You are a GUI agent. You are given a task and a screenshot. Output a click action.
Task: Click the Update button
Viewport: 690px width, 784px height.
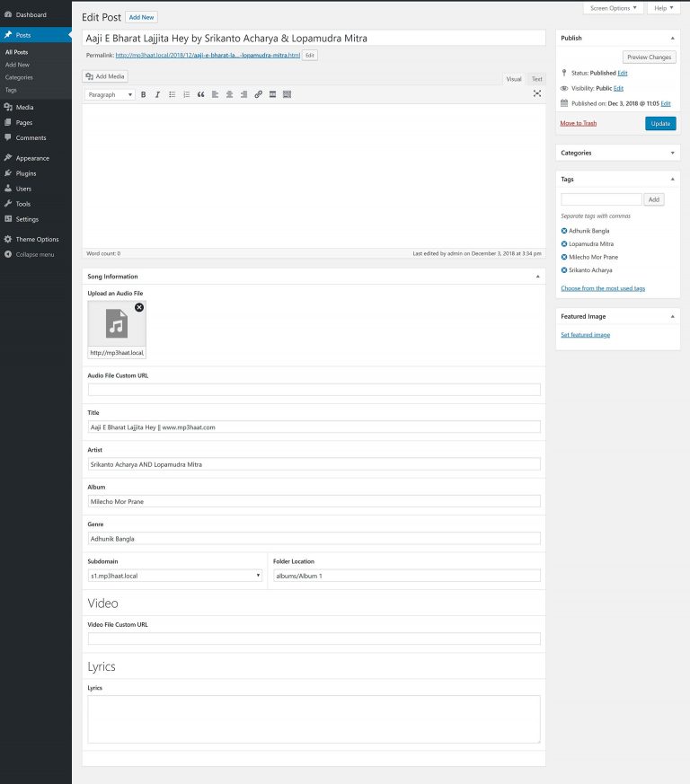pos(660,124)
